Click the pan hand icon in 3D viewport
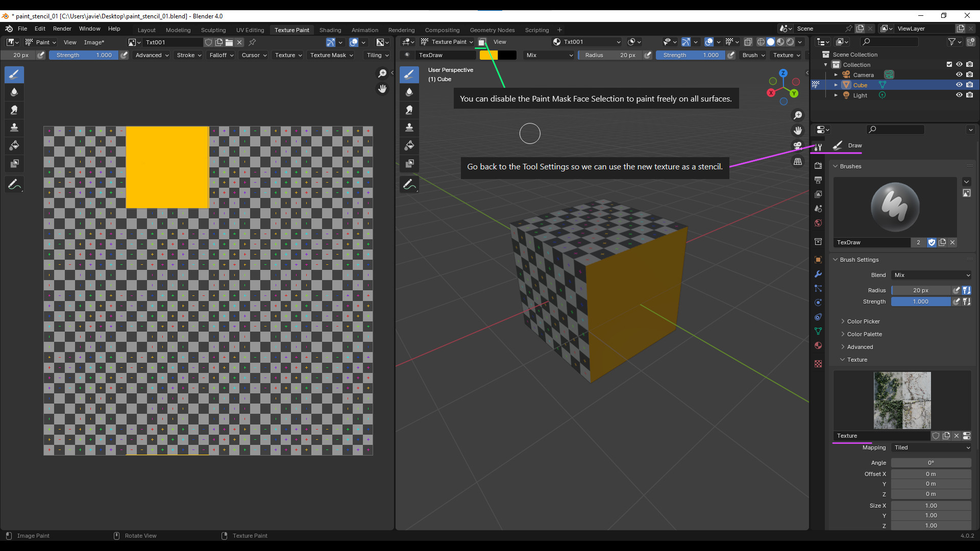 tap(798, 131)
